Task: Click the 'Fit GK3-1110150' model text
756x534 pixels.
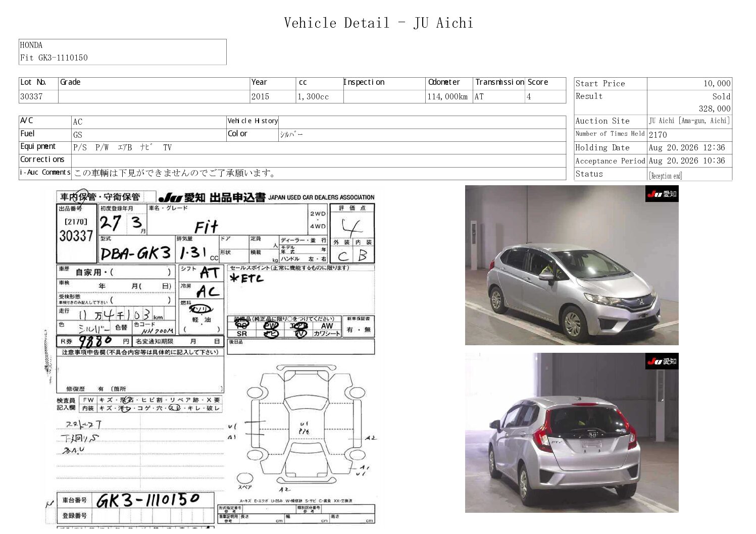Action: 54,58
